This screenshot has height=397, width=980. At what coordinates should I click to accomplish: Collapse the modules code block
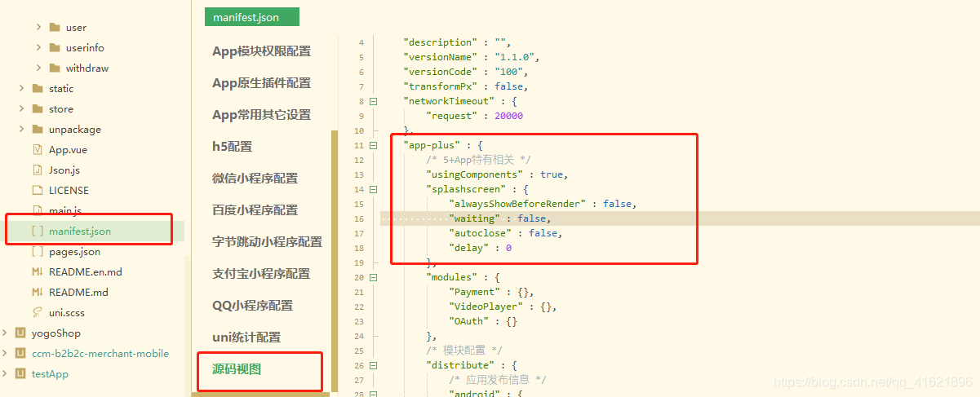point(374,277)
